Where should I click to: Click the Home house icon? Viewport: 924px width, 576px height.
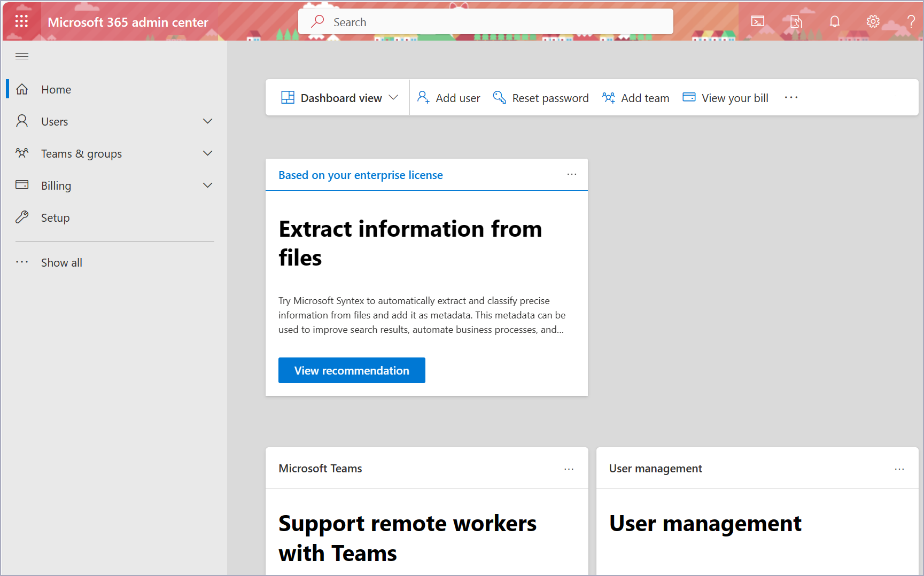click(22, 89)
